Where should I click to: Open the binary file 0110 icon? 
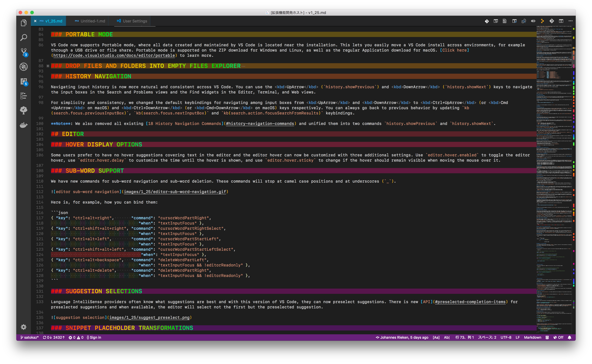[x=504, y=21]
